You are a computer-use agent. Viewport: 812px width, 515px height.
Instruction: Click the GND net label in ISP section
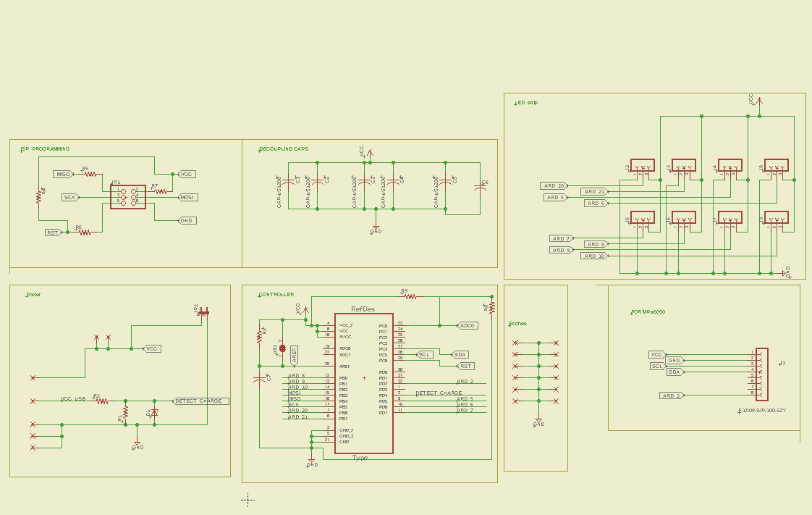click(x=187, y=221)
